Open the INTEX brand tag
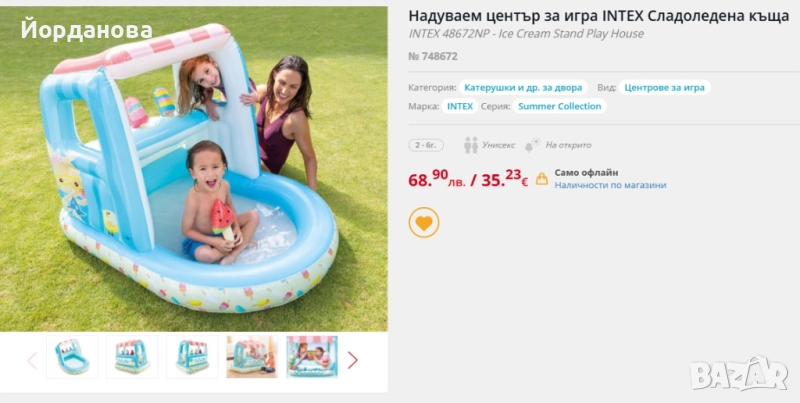Viewport: 800px width, 403px height. tap(460, 106)
